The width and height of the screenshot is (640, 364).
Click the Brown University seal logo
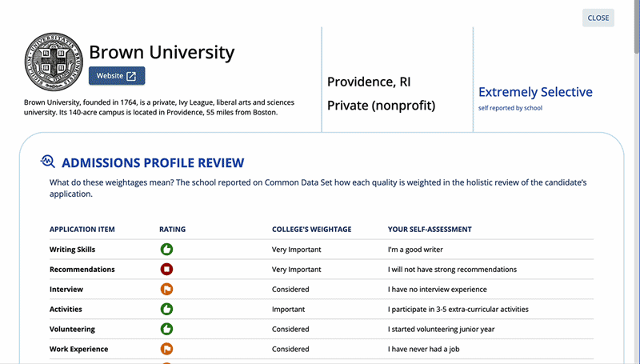[54, 62]
